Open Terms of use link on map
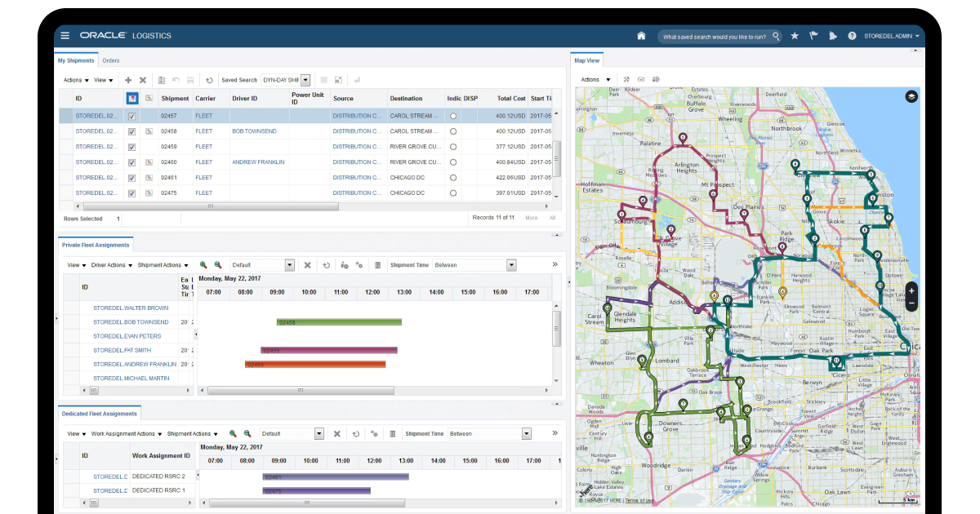Screen dimensions: 980x514 [639, 500]
